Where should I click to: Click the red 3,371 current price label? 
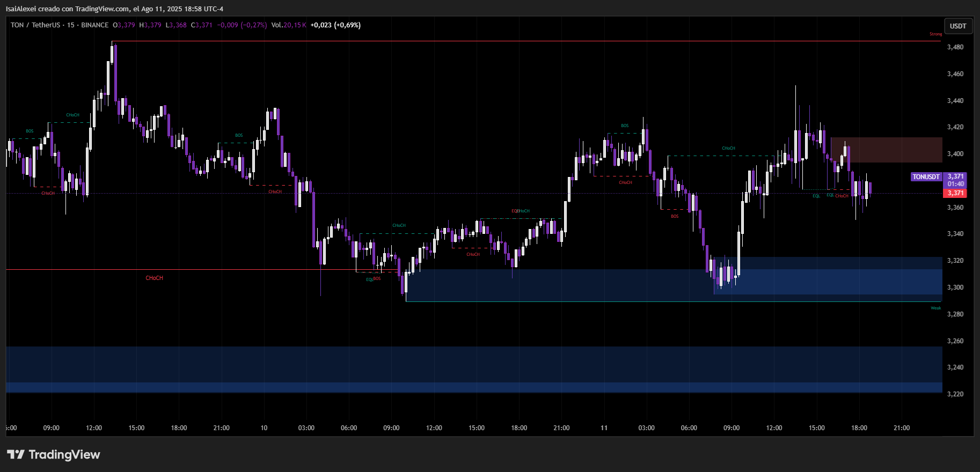click(955, 193)
